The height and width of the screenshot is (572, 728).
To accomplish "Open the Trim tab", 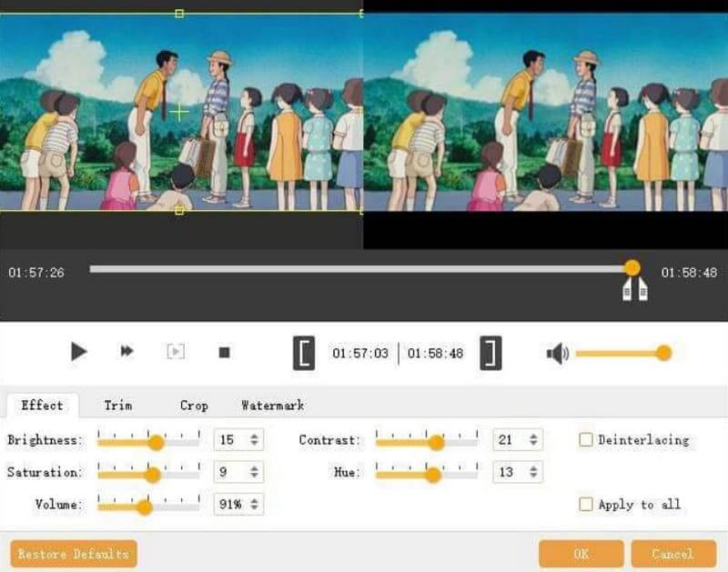I will coord(118,405).
